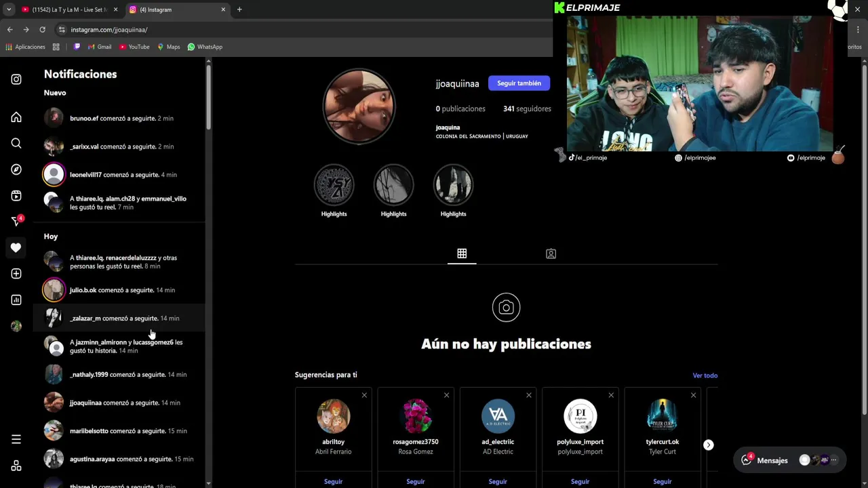The height and width of the screenshot is (488, 868).
Task: Close the Instagram browser tab
Action: [x=223, y=9]
